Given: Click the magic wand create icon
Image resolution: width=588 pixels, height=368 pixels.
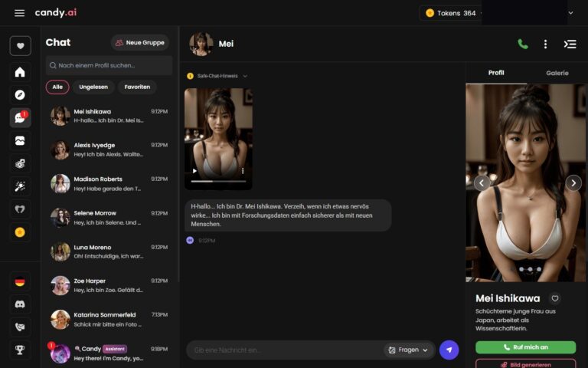Looking at the screenshot, I should (20, 186).
